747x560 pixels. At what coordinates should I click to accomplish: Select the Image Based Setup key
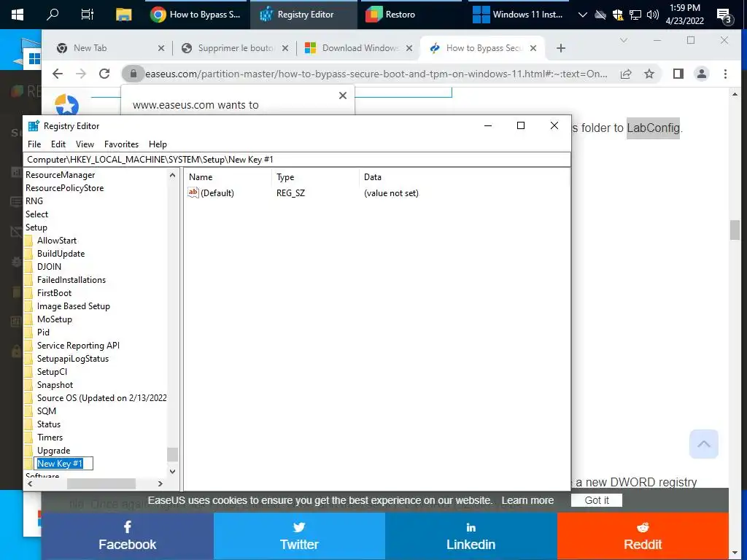(74, 306)
